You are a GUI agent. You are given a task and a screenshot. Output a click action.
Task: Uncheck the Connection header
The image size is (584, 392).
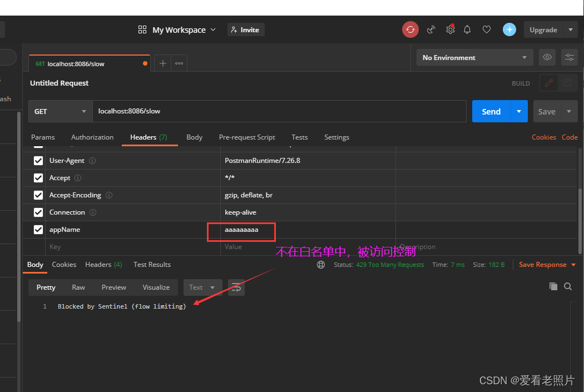(38, 212)
